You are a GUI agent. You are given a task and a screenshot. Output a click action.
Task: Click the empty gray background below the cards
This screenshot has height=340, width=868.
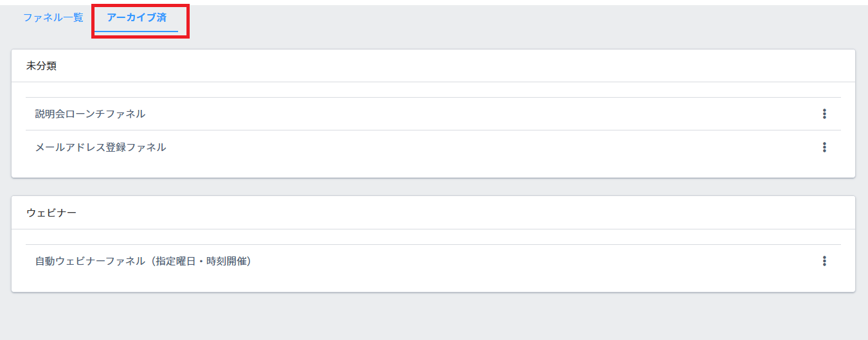(433, 317)
